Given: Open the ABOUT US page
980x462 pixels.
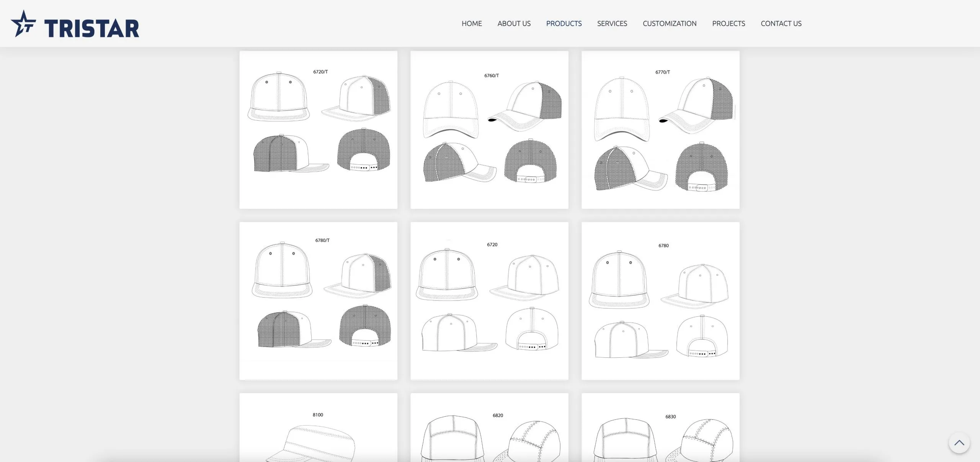Looking at the screenshot, I should pos(514,23).
